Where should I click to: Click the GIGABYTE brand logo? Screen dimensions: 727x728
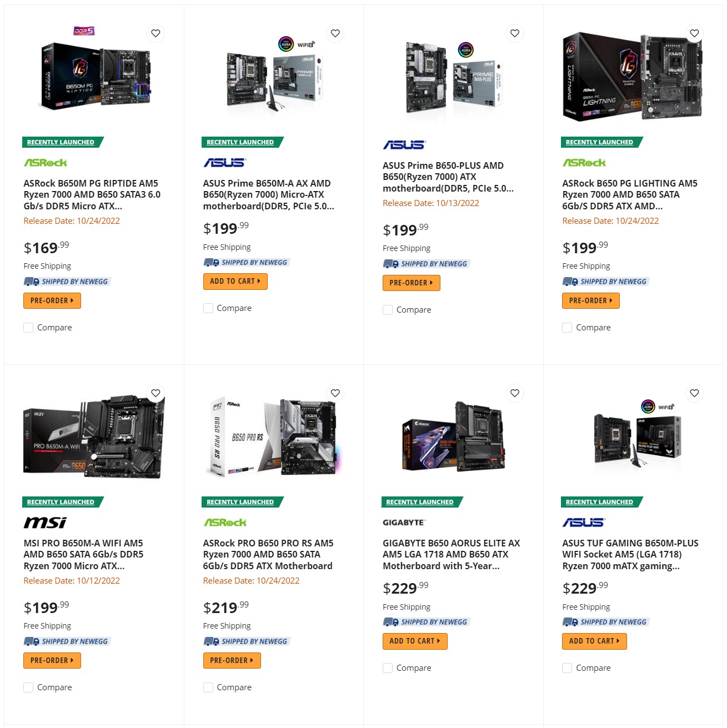[x=404, y=522]
